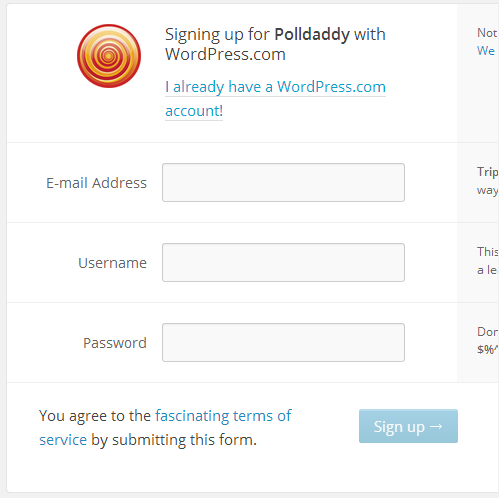Click the Username label text
The height and width of the screenshot is (498, 499).
[x=112, y=263]
